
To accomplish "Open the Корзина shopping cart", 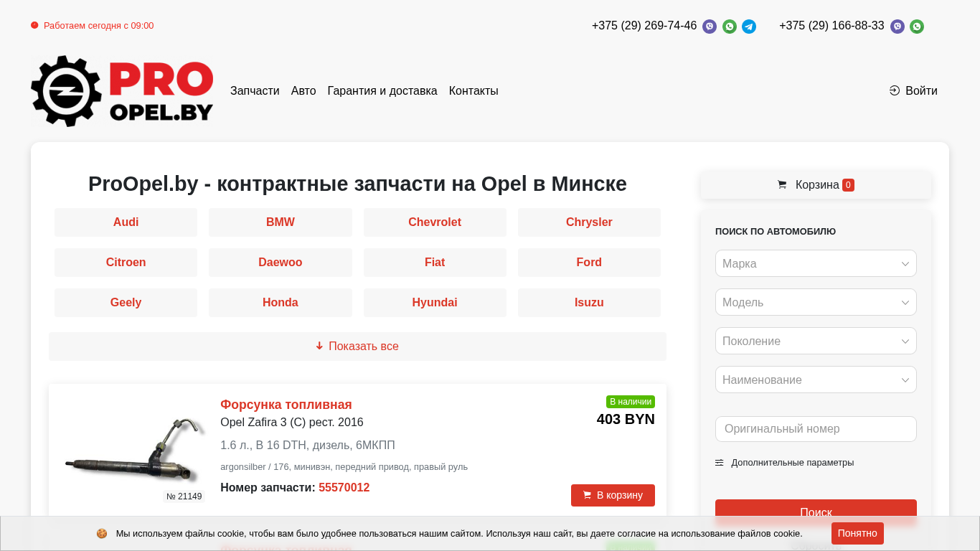I will (816, 184).
